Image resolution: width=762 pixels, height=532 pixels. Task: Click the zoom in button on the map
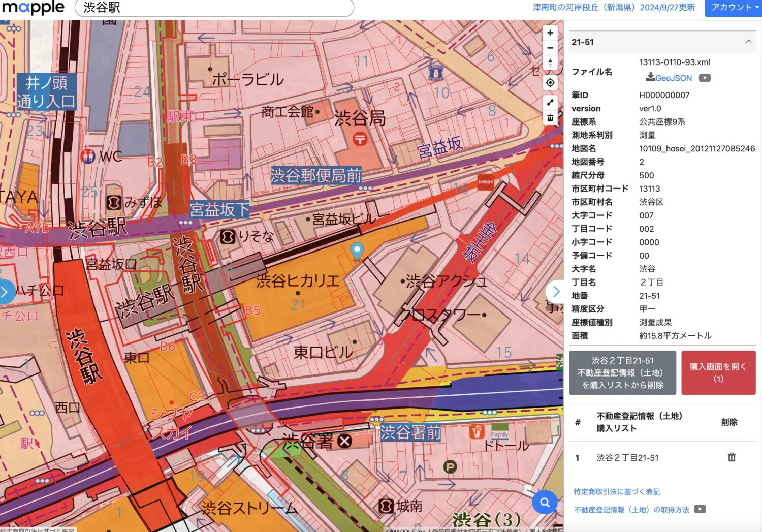click(x=550, y=33)
